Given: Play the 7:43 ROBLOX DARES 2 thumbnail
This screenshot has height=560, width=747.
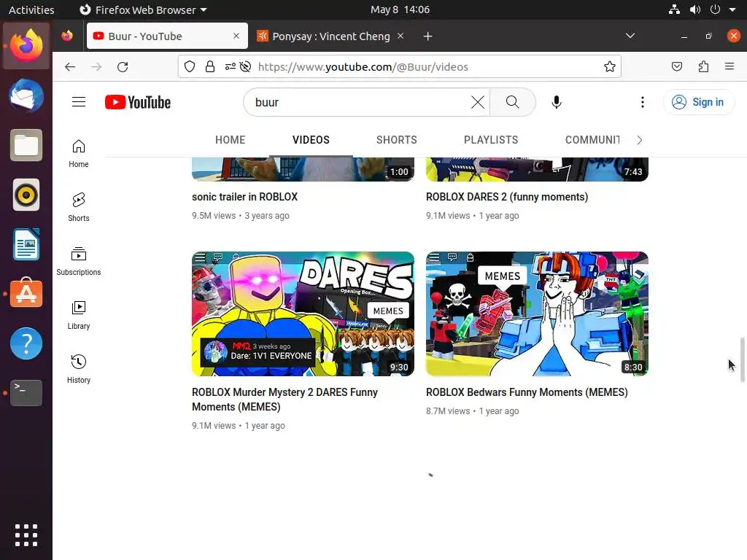Looking at the screenshot, I should pos(537,169).
